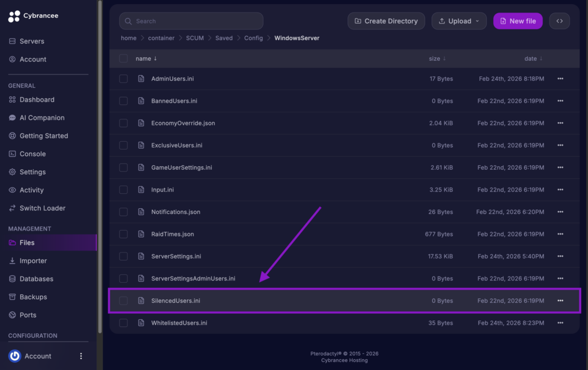The image size is (588, 370).
Task: Tick the checkbox for SilencedUsers.ini
Action: point(123,300)
